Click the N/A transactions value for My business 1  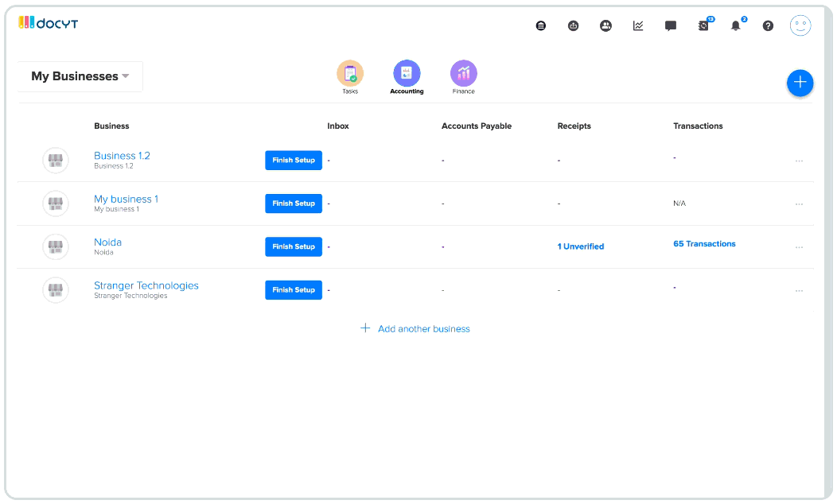(679, 204)
